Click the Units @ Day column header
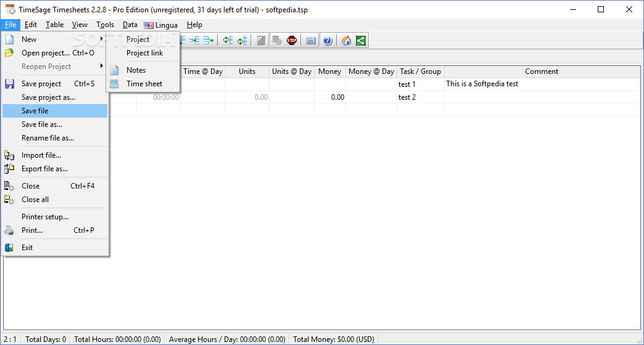Screen dimensions: 644x345 point(292,71)
